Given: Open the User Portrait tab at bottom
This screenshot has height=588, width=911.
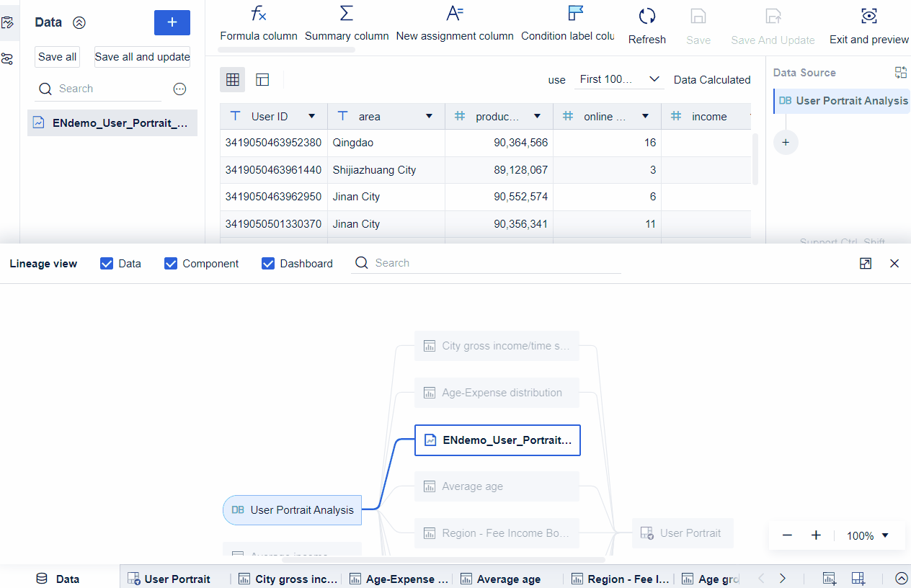Looking at the screenshot, I should (x=171, y=579).
